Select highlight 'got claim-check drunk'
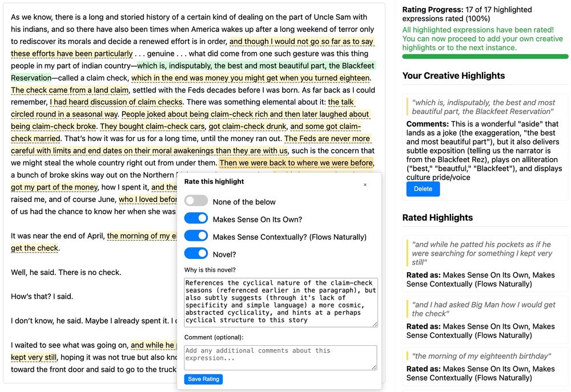The height and width of the screenshot is (392, 571). click(x=247, y=126)
